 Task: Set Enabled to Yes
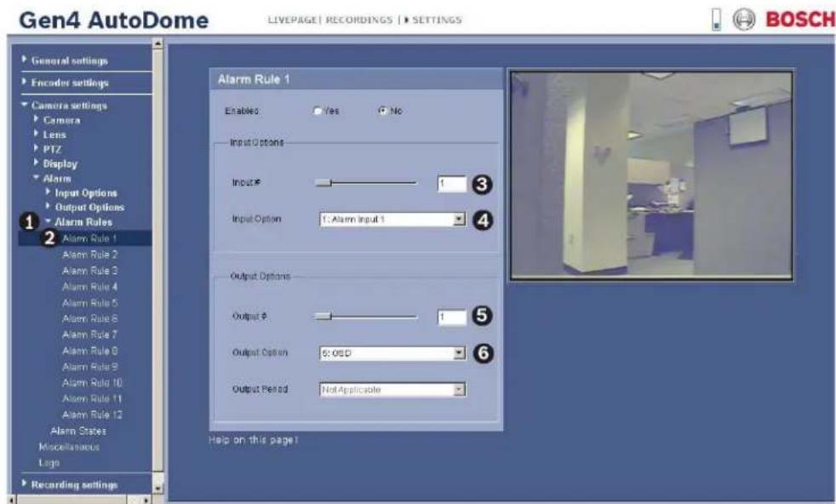[318, 111]
